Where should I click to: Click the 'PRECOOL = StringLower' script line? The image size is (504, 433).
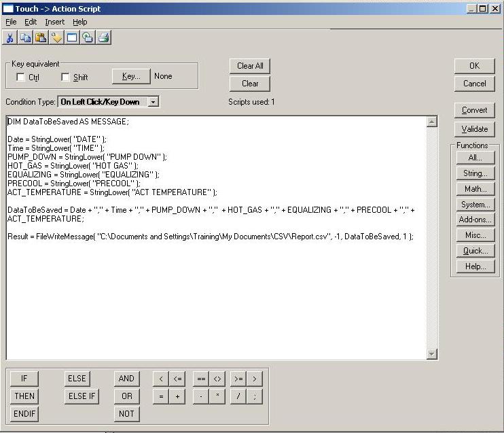click(x=74, y=184)
